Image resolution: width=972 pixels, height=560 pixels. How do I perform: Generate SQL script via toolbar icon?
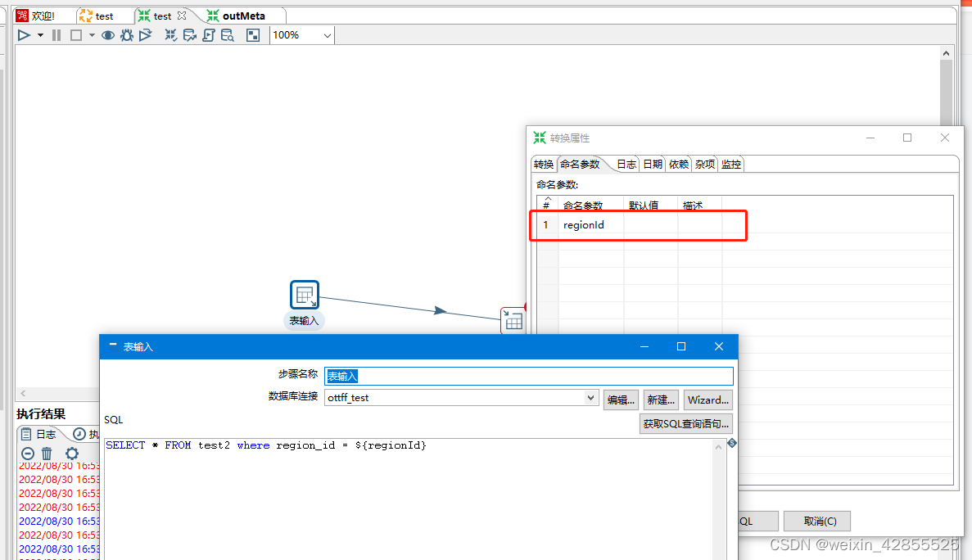click(x=208, y=34)
